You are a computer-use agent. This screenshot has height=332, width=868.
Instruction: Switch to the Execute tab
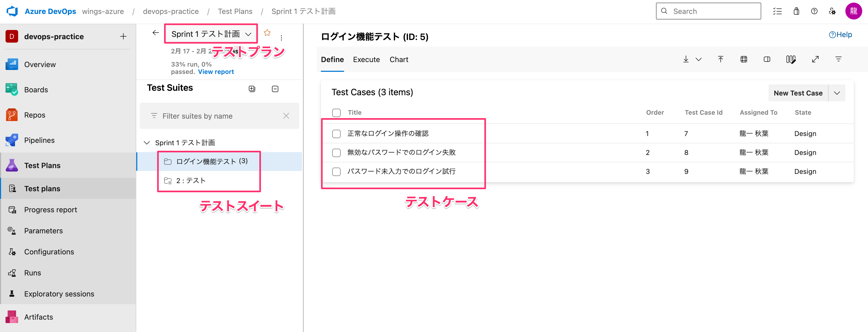[366, 60]
